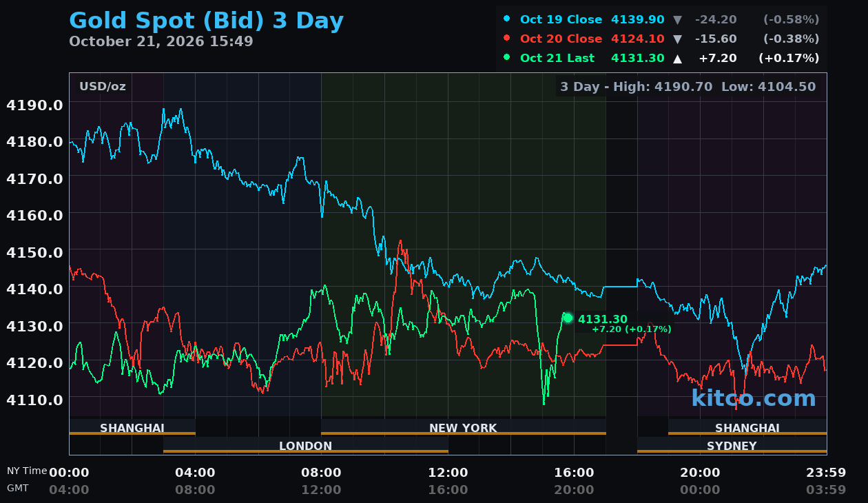Click the 4120.0 y-axis label
This screenshot has width=868, height=503.
(x=34, y=362)
